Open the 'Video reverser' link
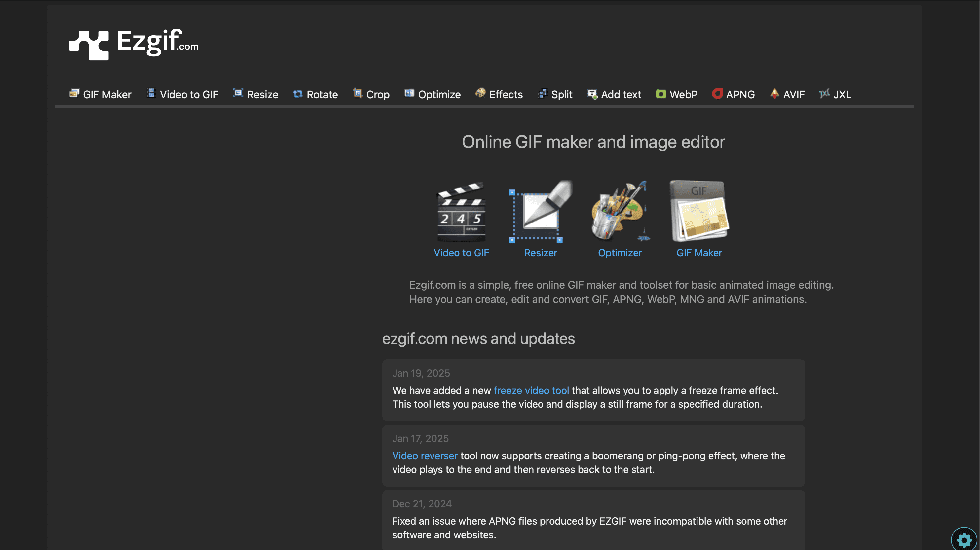The height and width of the screenshot is (550, 980). [x=425, y=456]
